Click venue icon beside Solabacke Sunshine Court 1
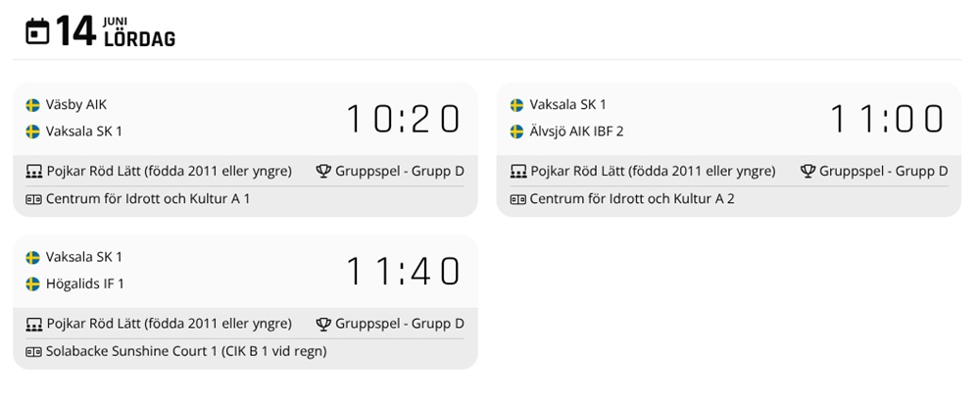 (33, 351)
